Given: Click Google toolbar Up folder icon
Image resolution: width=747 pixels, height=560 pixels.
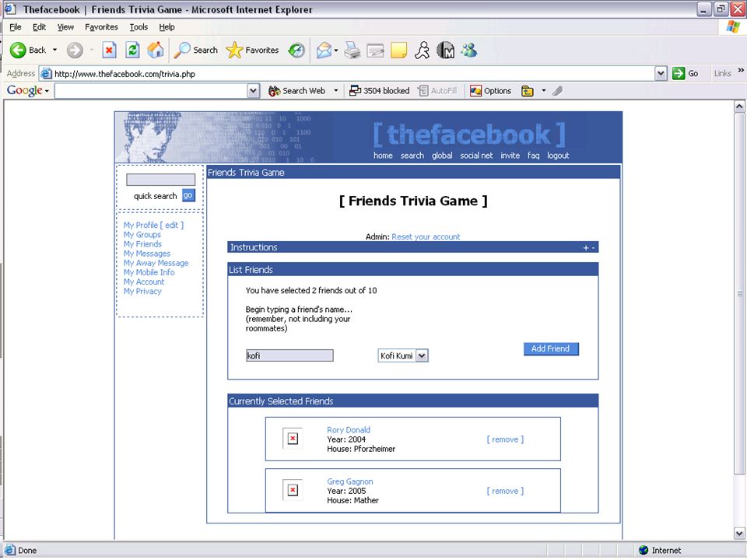Looking at the screenshot, I should click(528, 90).
